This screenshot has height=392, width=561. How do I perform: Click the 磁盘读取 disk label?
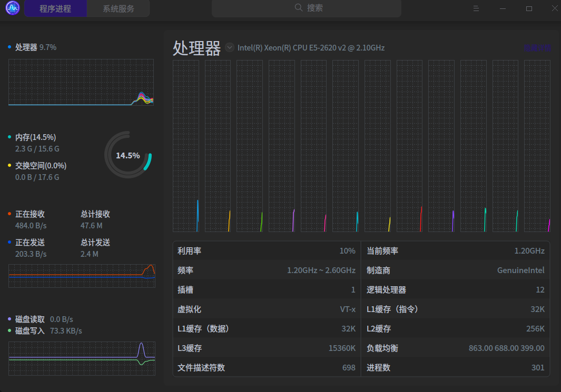pyautogui.click(x=29, y=319)
